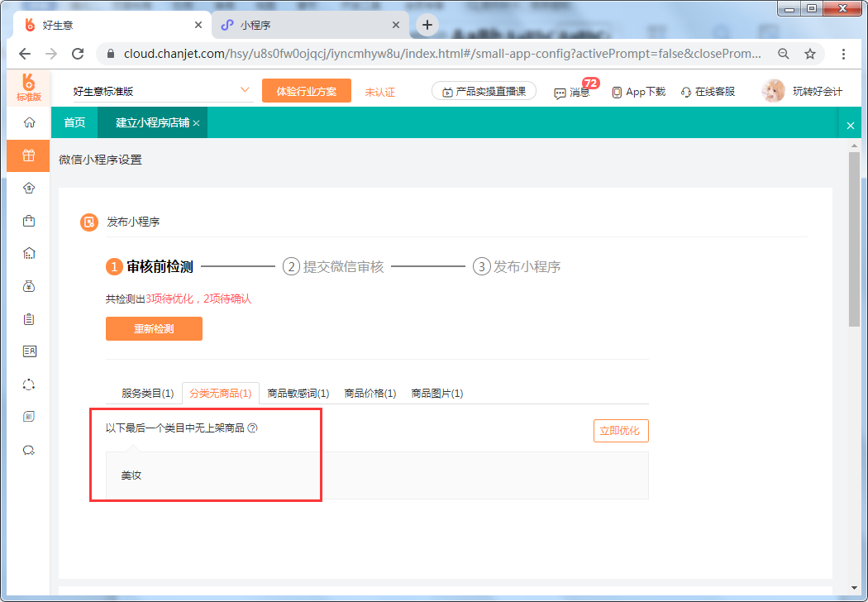Open the messages icon with 72 badge
Image resolution: width=868 pixels, height=602 pixels.
tap(572, 92)
